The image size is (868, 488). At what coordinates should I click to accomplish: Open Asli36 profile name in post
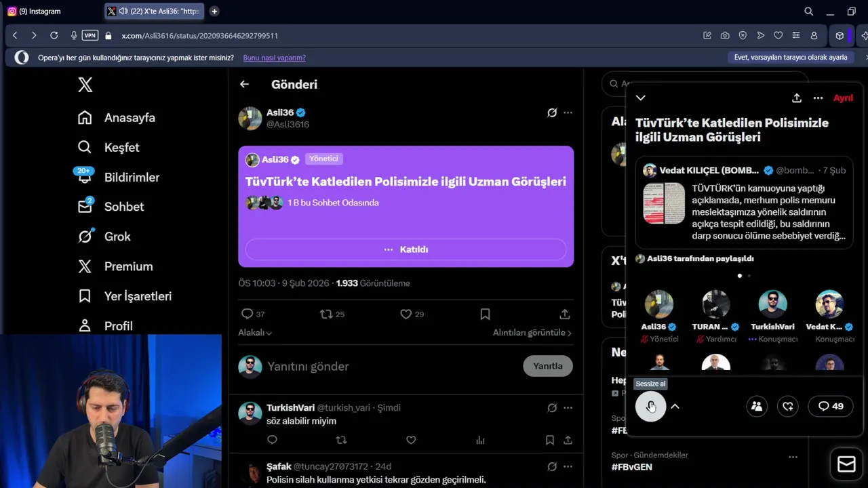pos(280,113)
